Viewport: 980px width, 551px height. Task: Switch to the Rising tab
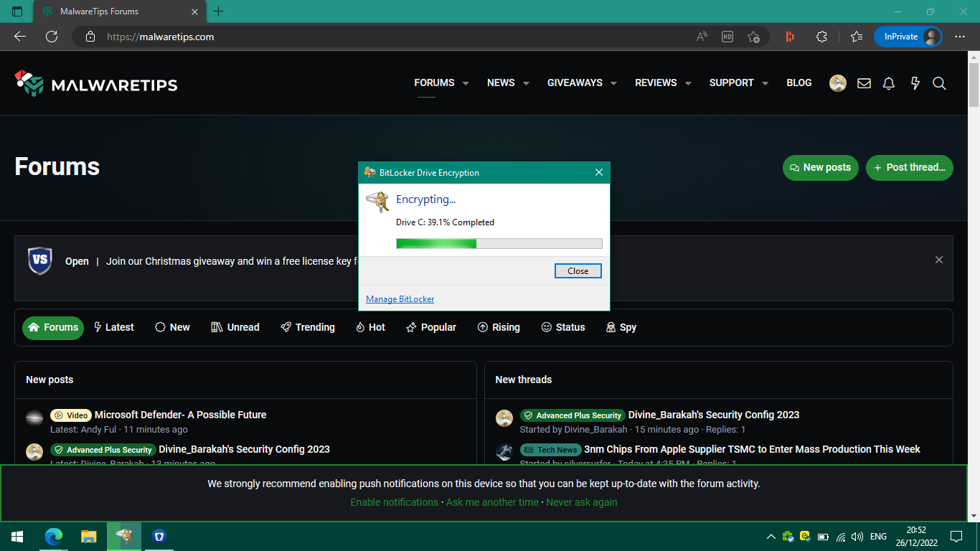(499, 327)
